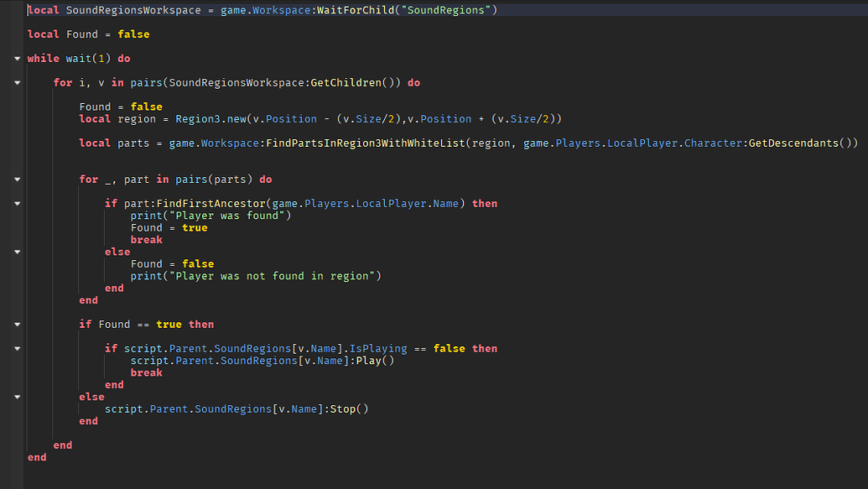Click the false keyword on the Found declaration

[133, 34]
